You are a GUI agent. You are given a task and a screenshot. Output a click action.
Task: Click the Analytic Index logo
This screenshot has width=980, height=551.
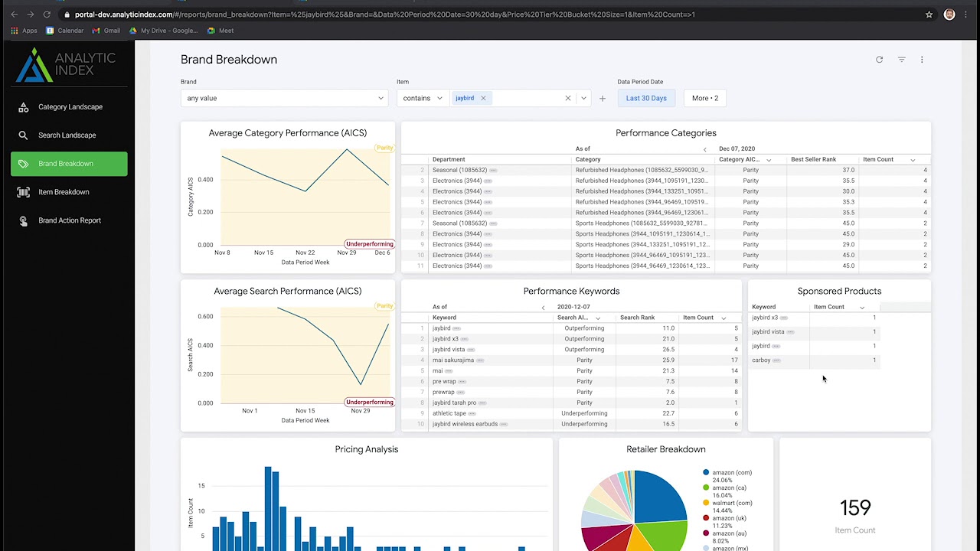(x=66, y=64)
